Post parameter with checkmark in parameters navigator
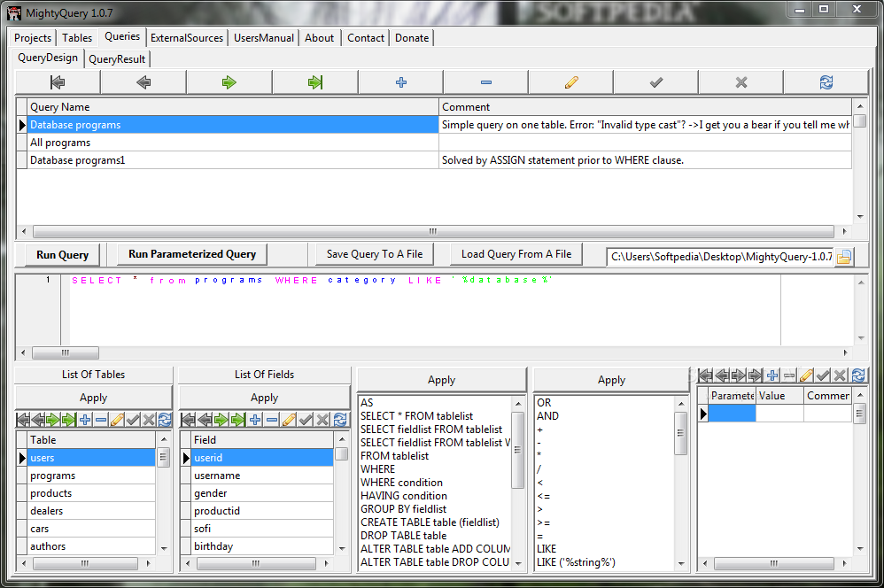884x588 pixels. [x=823, y=375]
